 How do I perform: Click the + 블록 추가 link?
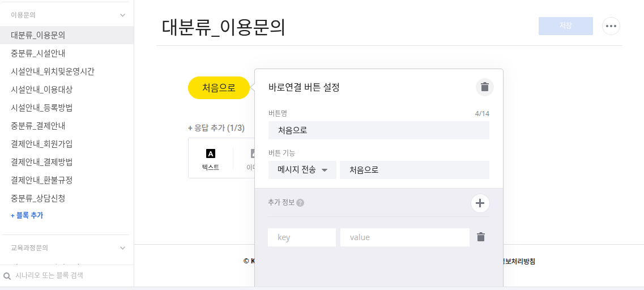click(x=27, y=215)
